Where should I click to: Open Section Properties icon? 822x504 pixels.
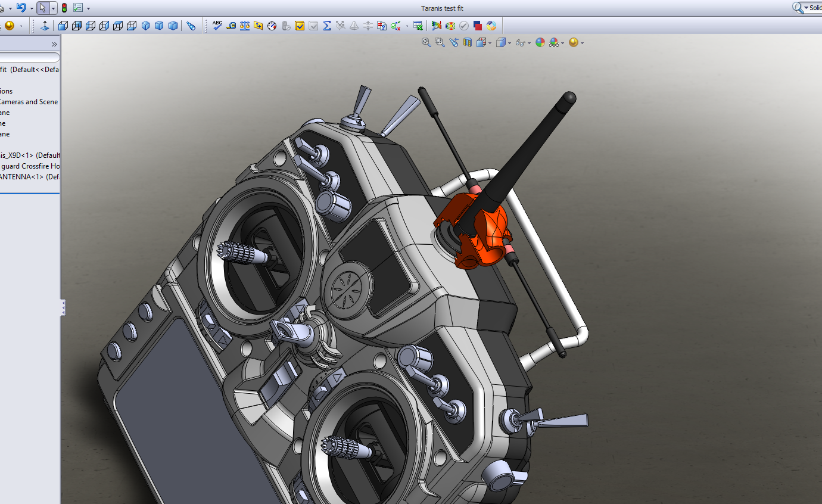point(258,26)
